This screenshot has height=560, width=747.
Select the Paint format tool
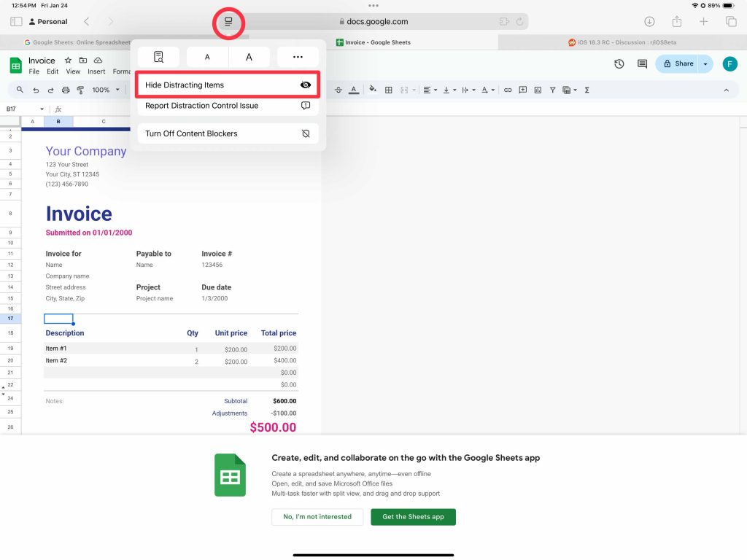click(x=80, y=90)
